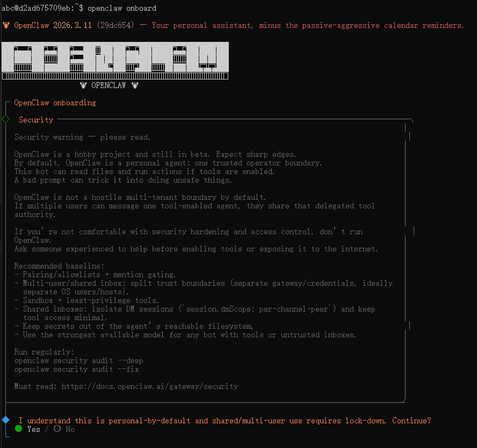Click the green diamond beside Security heading
This screenshot has width=477, height=448.
[x=6, y=119]
